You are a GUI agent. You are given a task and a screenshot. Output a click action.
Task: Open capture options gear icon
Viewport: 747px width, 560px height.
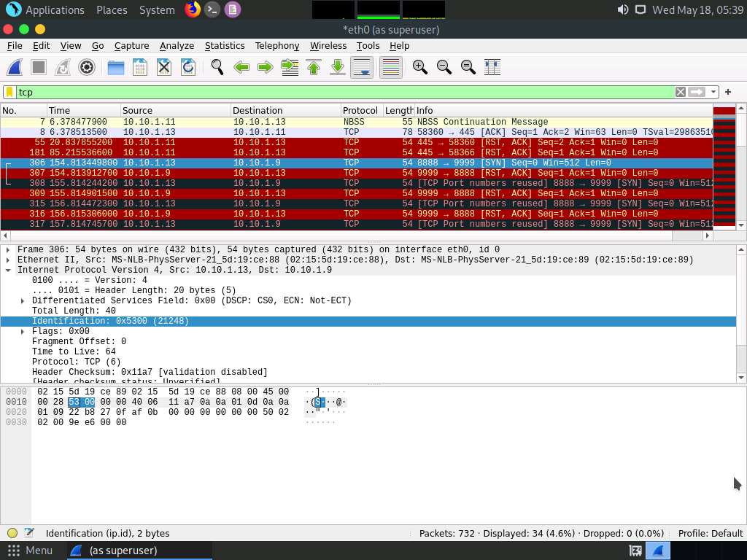(x=87, y=67)
